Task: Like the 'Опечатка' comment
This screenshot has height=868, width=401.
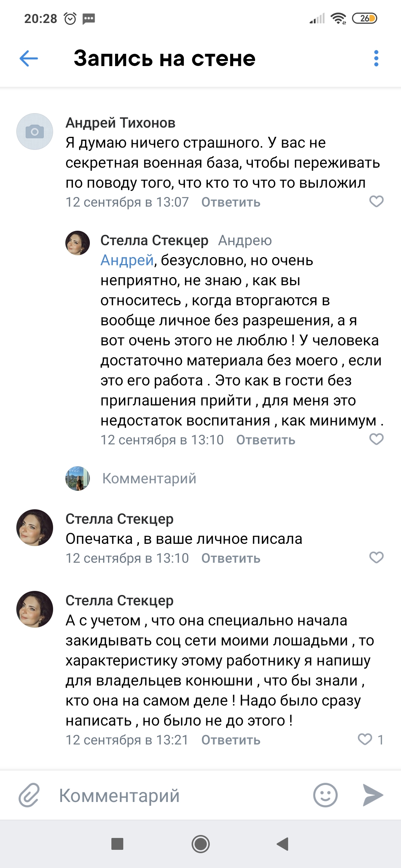Action: tap(376, 558)
